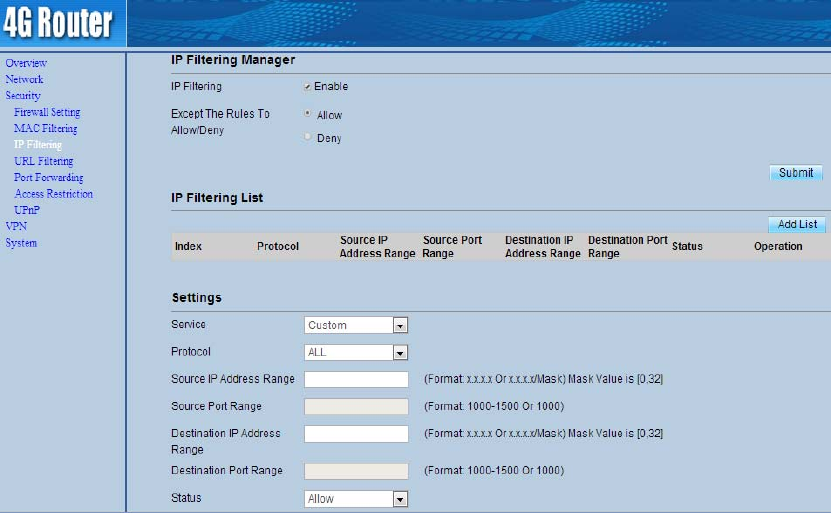This screenshot has height=513, width=831.
Task: Focus the Destination IP Address Range field
Action: pyautogui.click(x=356, y=434)
